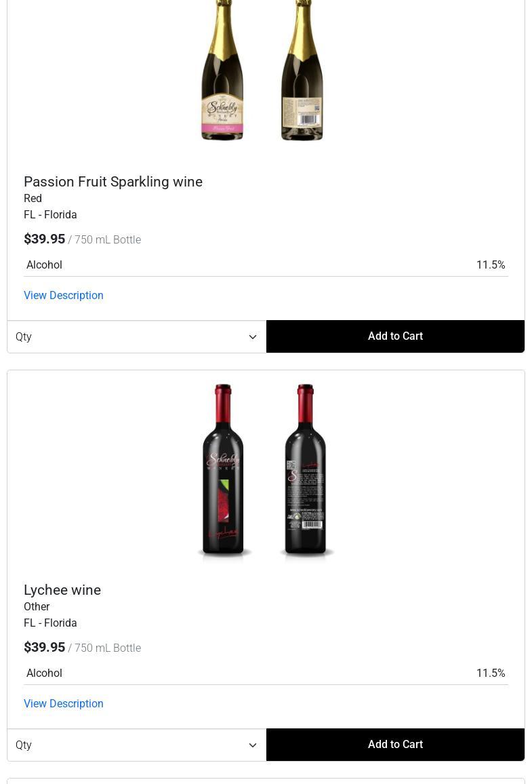Click the $39.95 price of Lychee wine
The width and height of the screenshot is (532, 784).
click(x=45, y=648)
